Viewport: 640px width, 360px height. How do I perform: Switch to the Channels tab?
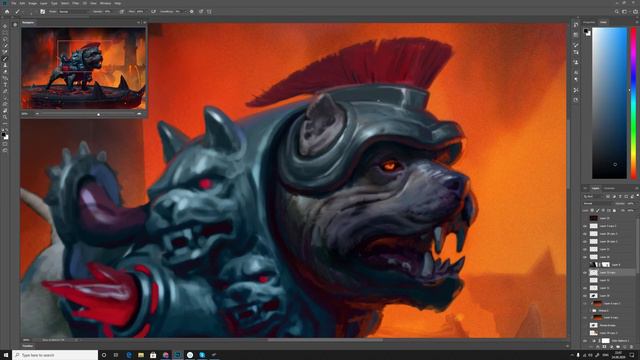point(609,188)
